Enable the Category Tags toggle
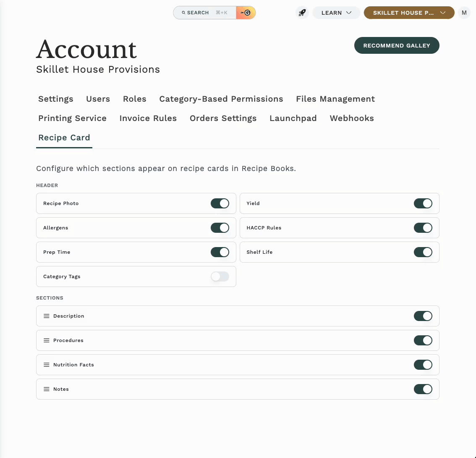The image size is (476, 458). pos(220,276)
